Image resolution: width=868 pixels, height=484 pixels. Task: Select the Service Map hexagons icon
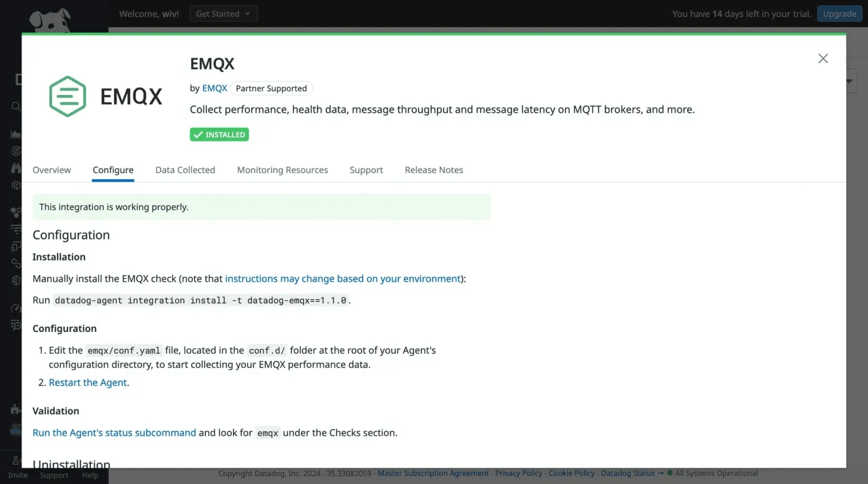(16, 211)
